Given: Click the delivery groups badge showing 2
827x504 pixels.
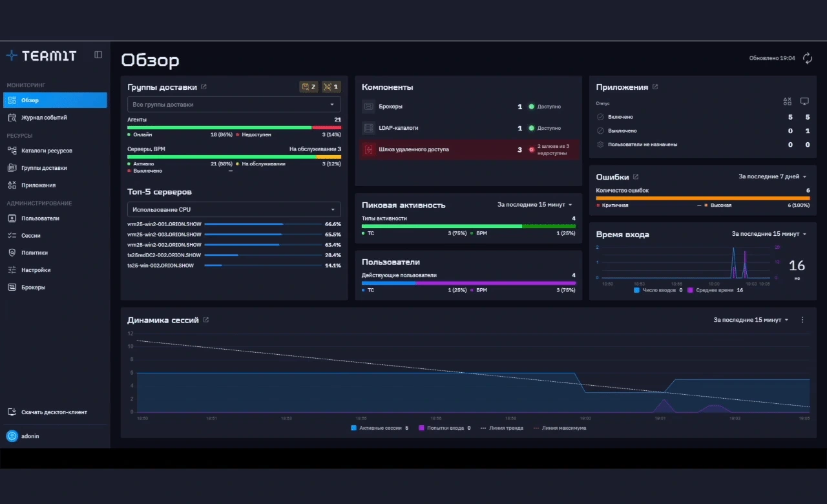Looking at the screenshot, I should pos(308,87).
